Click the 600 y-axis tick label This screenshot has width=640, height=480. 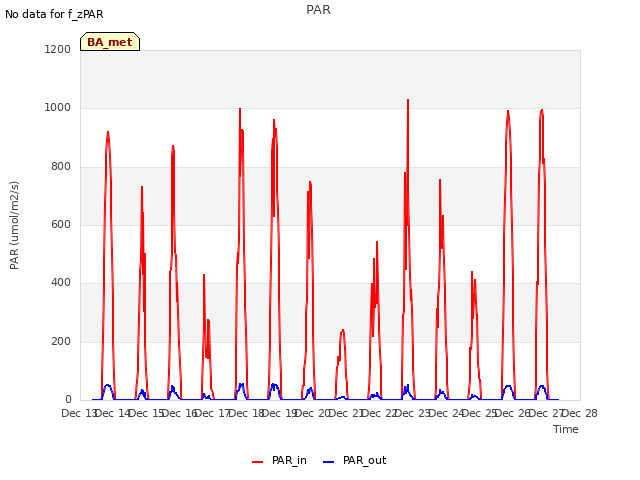pos(61,224)
